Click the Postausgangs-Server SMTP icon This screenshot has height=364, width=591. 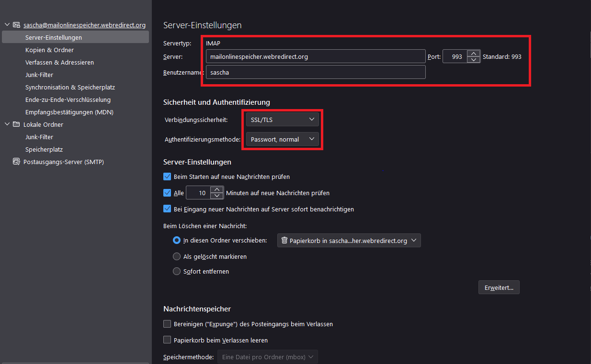16,162
